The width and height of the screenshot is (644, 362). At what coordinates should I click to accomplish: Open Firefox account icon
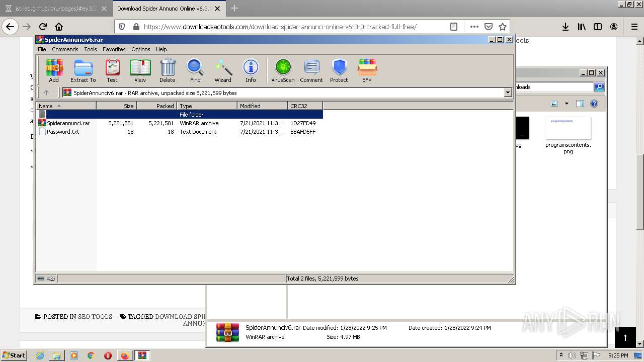[x=614, y=27]
